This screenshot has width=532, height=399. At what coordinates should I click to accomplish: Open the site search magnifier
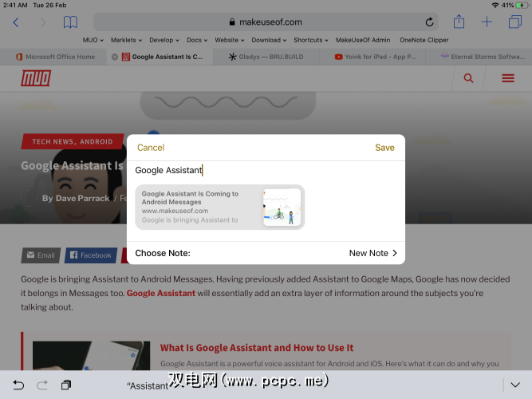pos(468,78)
